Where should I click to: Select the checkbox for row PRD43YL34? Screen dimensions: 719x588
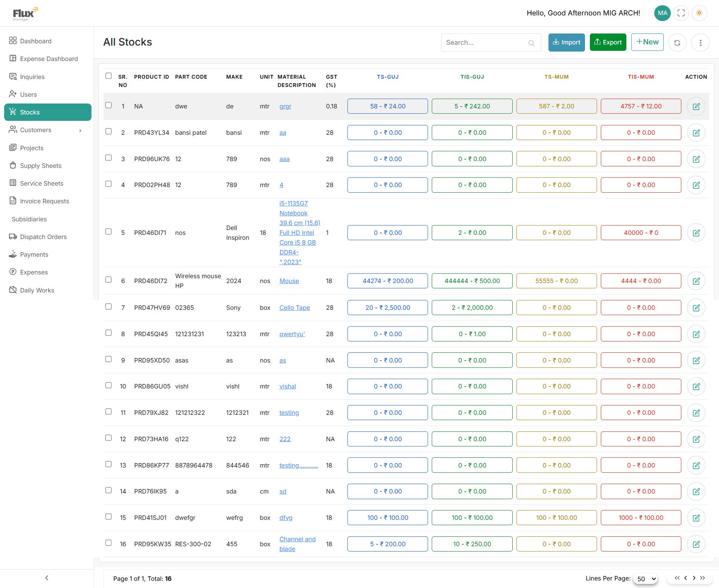pyautogui.click(x=108, y=131)
